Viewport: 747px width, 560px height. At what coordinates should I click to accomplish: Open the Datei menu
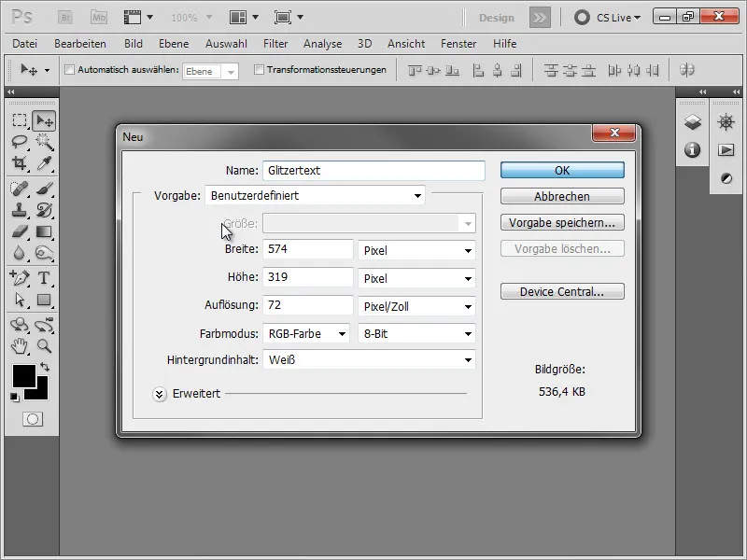click(x=25, y=44)
